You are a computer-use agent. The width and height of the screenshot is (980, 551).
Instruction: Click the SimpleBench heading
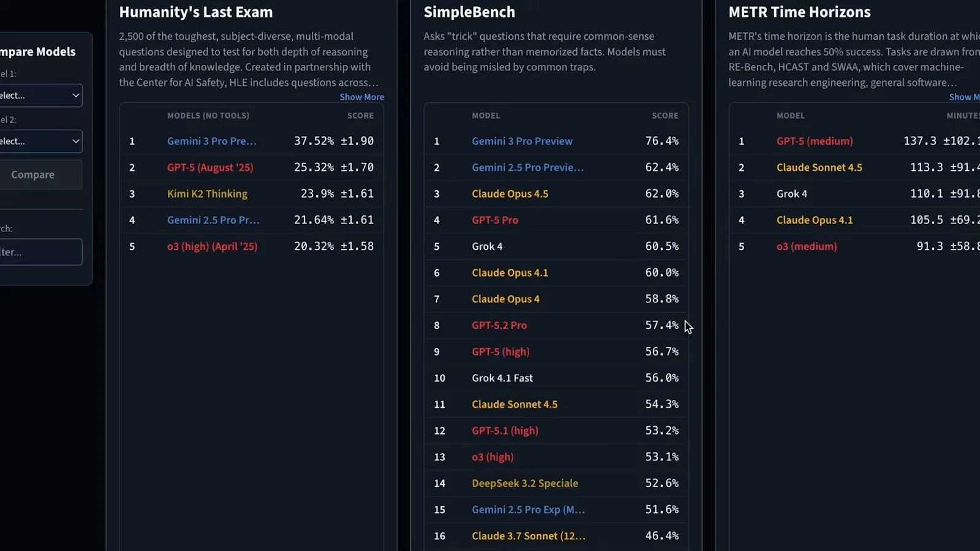pyautogui.click(x=469, y=12)
